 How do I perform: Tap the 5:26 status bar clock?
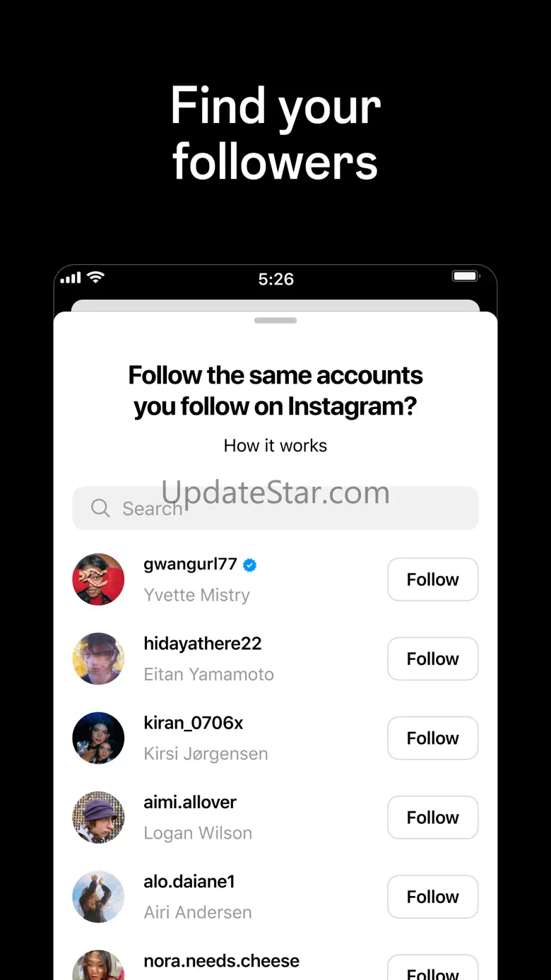275,279
